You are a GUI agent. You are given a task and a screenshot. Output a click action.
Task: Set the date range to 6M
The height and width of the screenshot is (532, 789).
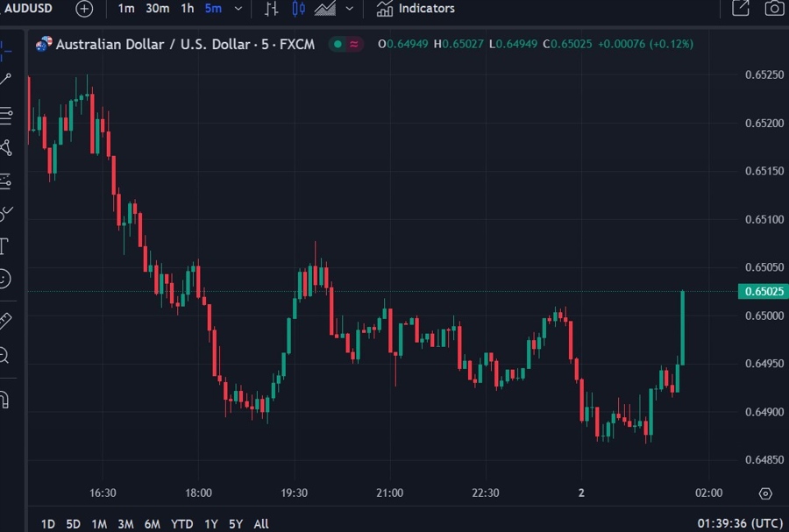152,524
